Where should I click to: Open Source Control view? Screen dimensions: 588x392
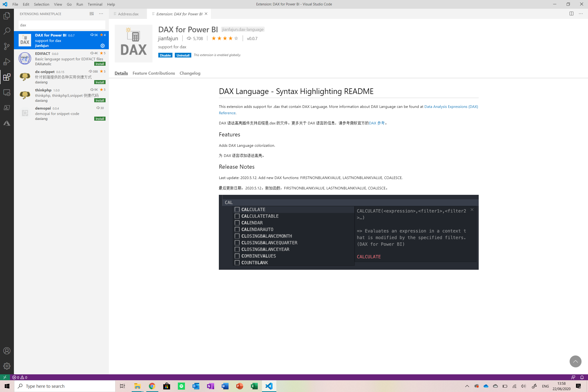[x=7, y=46]
